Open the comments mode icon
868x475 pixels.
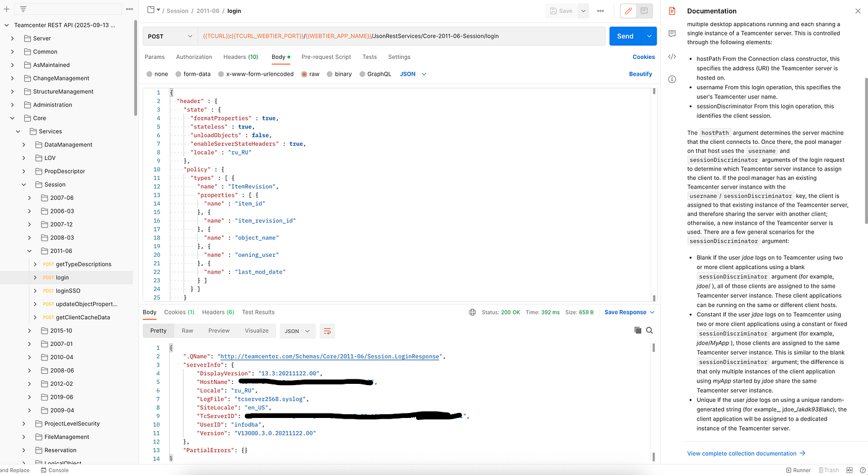pyautogui.click(x=645, y=11)
